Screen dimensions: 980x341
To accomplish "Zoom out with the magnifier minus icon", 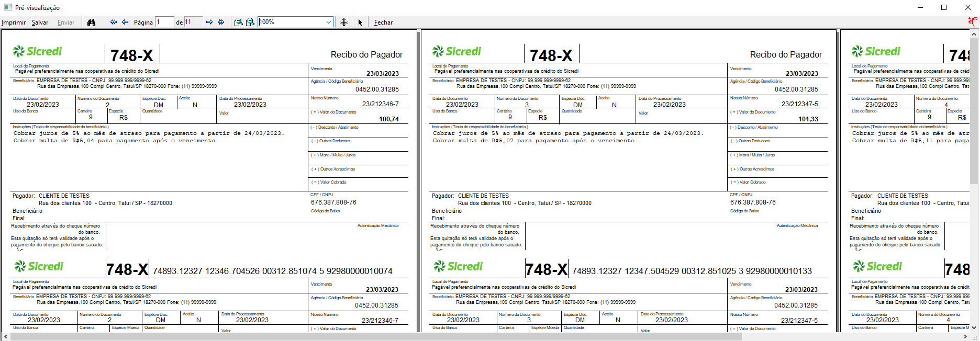I will [x=238, y=22].
